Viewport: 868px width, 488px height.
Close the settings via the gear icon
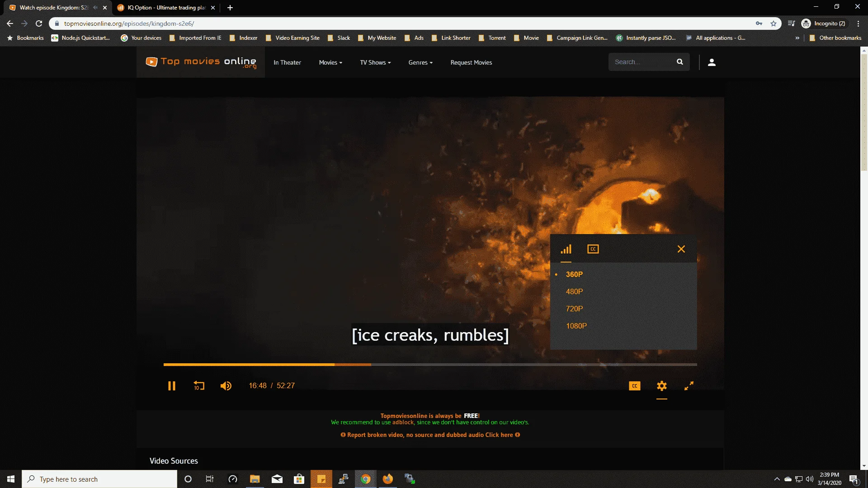click(x=662, y=386)
